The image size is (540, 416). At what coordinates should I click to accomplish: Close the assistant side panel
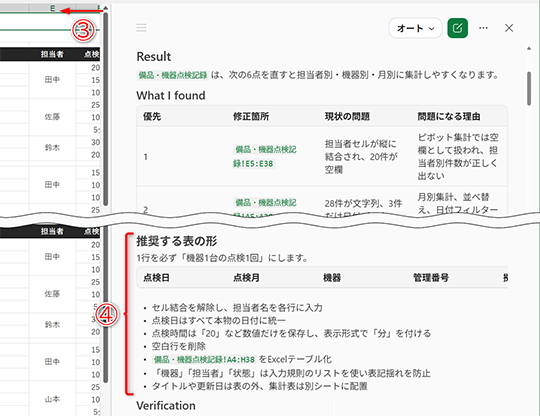coord(509,28)
